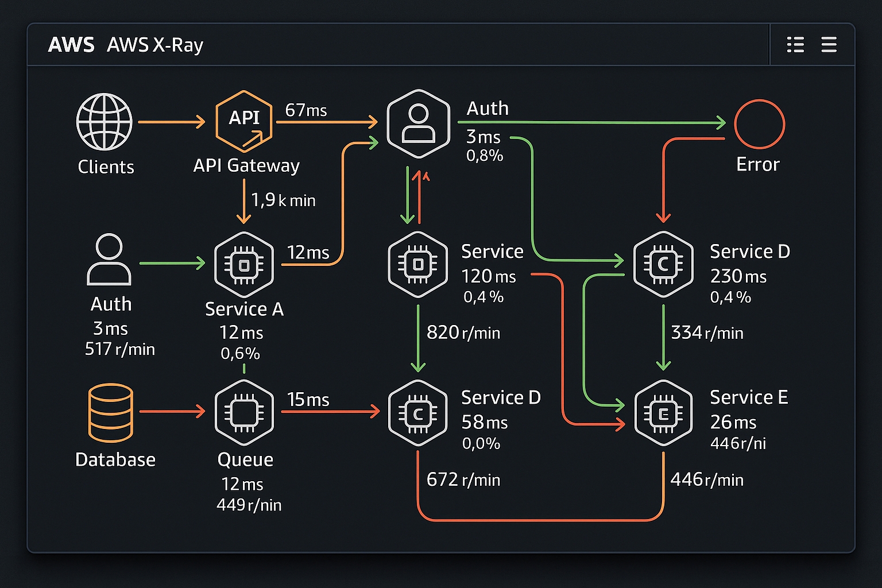This screenshot has height=588, width=882.
Task: Select the orange Database cylinder icon
Action: pos(111,412)
